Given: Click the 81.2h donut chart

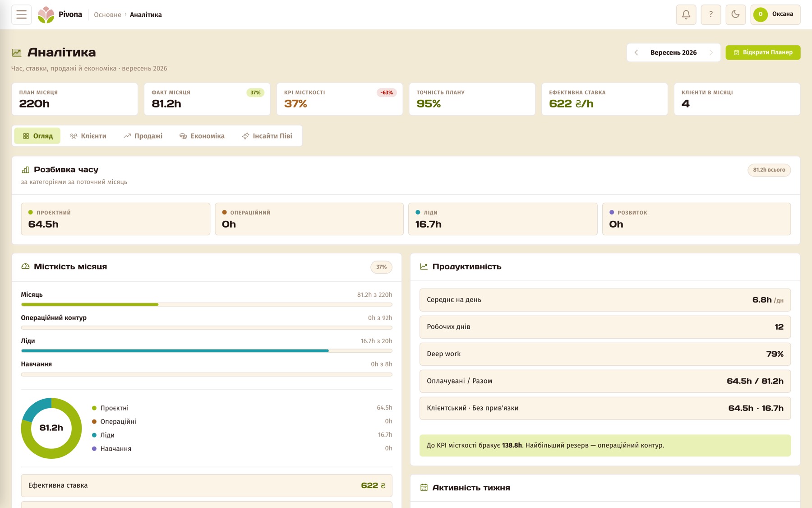Looking at the screenshot, I should [x=51, y=428].
